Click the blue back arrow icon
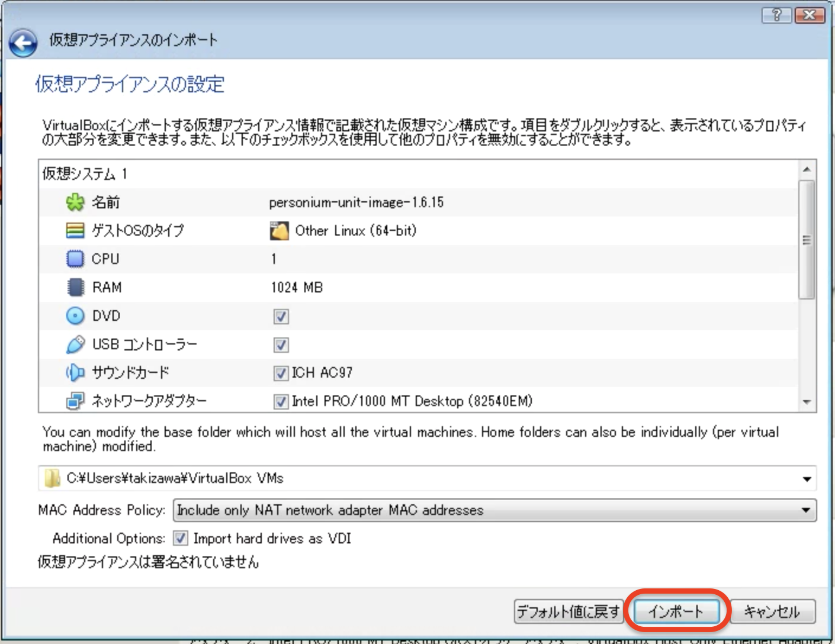The height and width of the screenshot is (644, 835). click(x=23, y=43)
